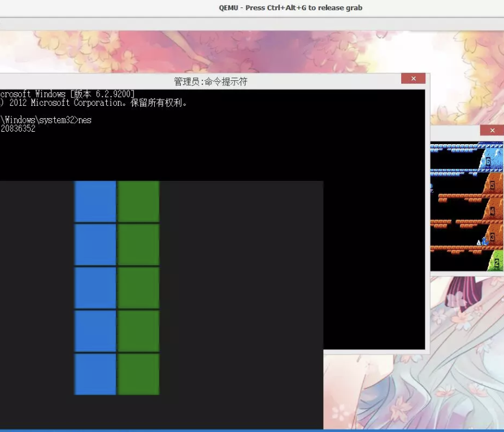Click the 'nes' command line text
The image size is (504, 432).
pos(85,120)
